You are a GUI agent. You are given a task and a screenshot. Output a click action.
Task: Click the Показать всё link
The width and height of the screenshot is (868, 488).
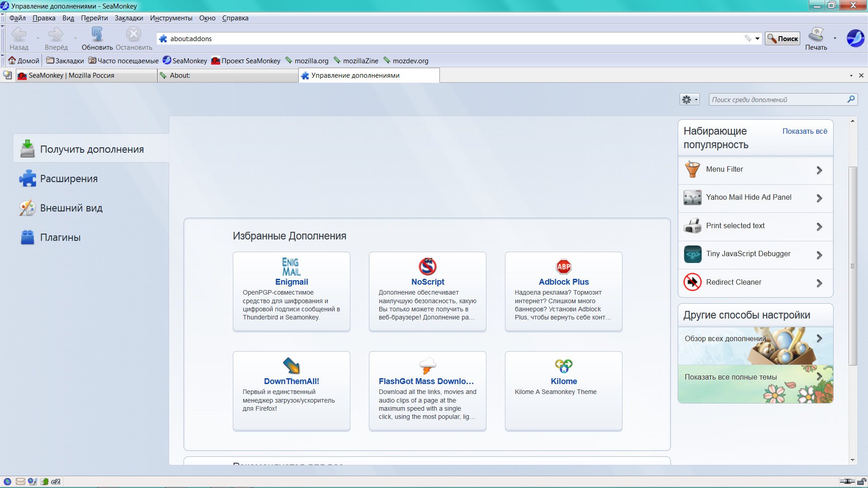[805, 131]
